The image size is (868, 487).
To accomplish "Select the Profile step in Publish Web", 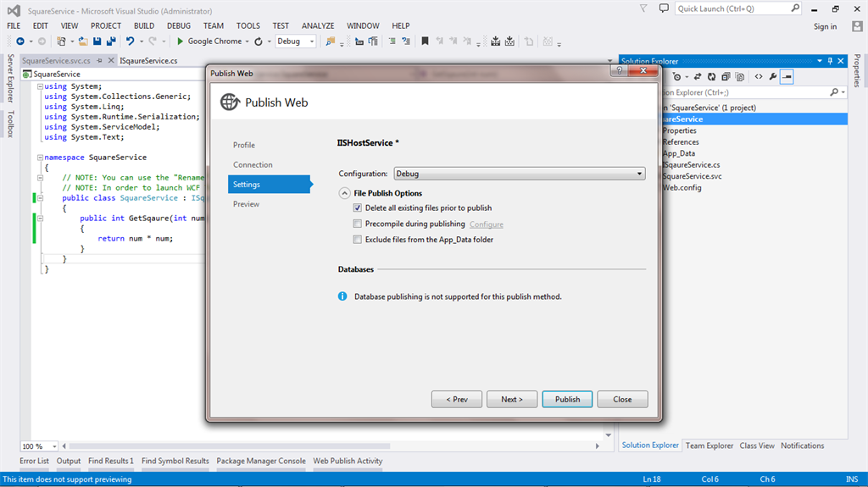I will (244, 145).
